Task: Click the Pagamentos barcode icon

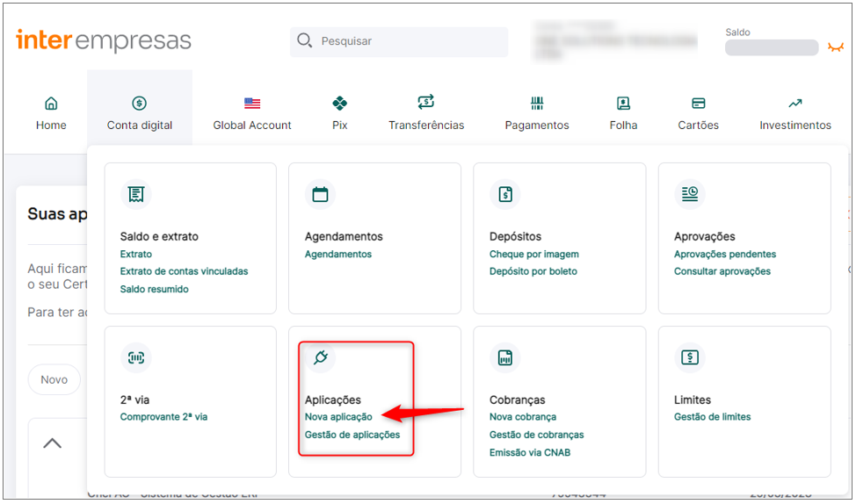Action: [537, 103]
